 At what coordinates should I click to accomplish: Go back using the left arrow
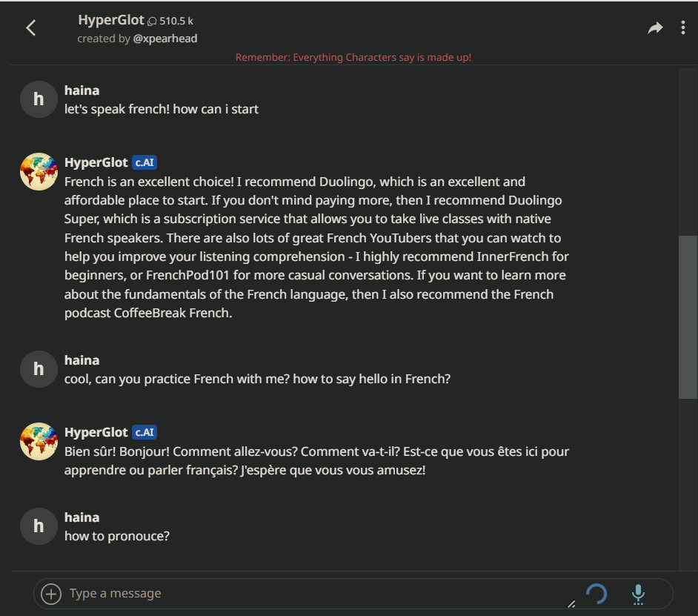pyautogui.click(x=31, y=28)
